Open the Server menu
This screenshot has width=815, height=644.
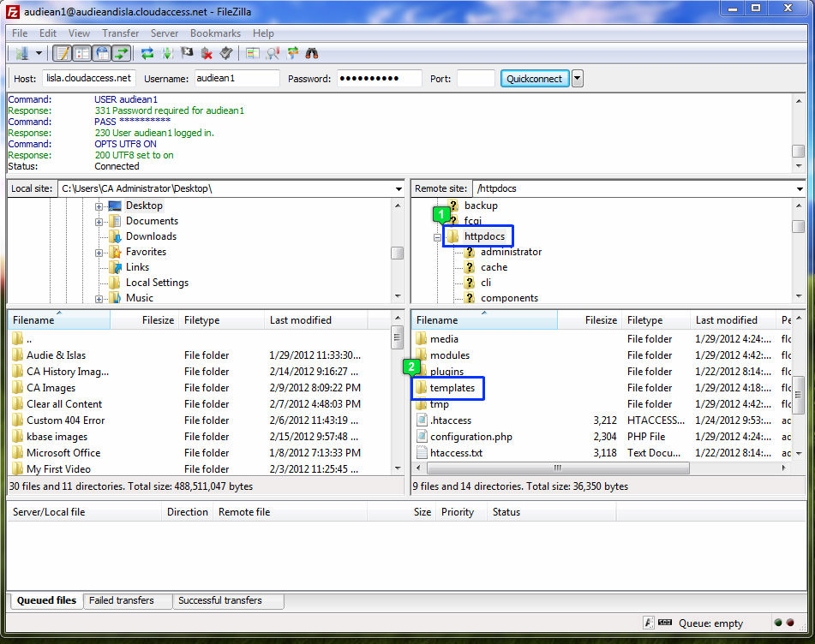[165, 33]
